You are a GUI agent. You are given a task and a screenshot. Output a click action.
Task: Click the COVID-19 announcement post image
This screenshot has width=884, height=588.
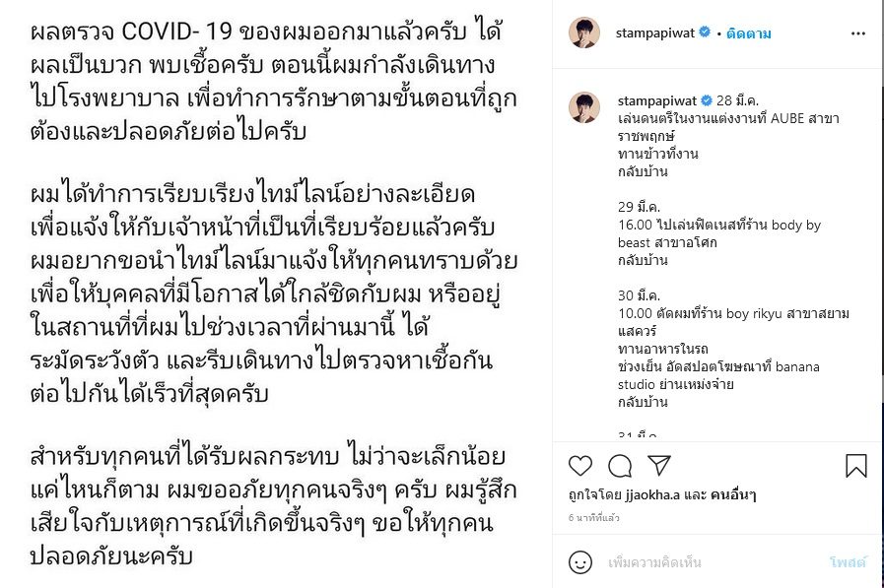(276, 294)
